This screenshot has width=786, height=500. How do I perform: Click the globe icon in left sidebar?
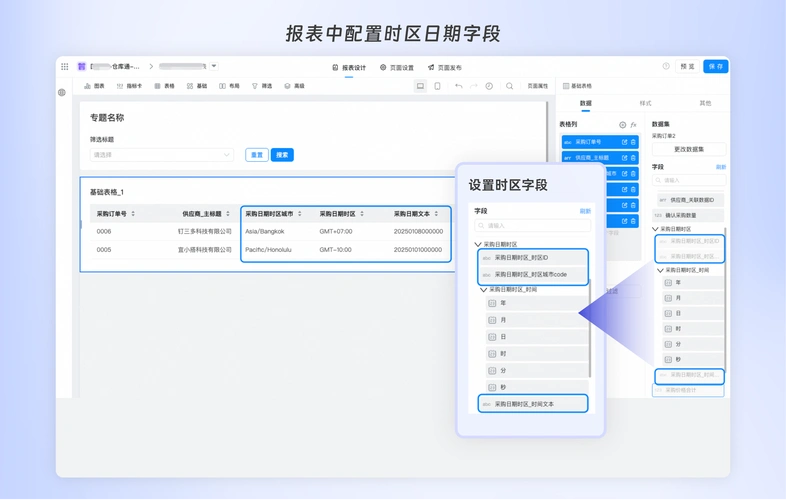pyautogui.click(x=62, y=92)
